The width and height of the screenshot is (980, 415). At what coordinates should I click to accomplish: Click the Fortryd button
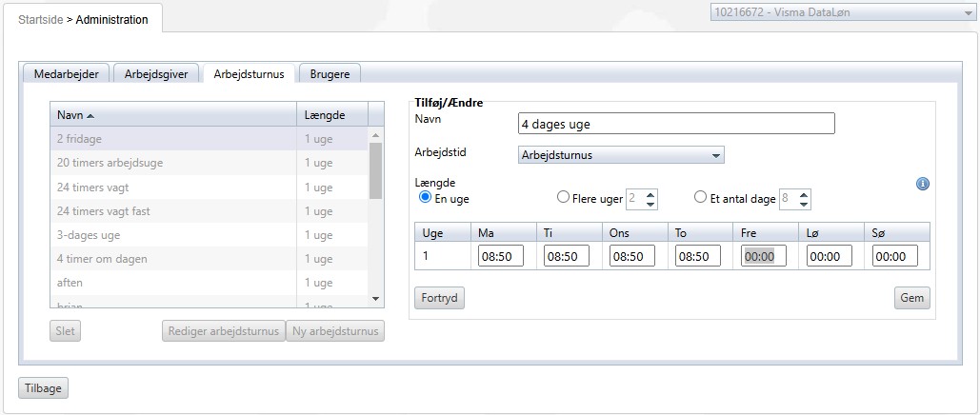pos(440,298)
